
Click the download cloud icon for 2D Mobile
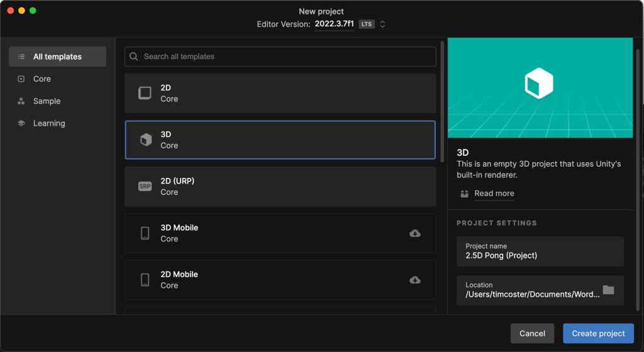click(x=415, y=280)
